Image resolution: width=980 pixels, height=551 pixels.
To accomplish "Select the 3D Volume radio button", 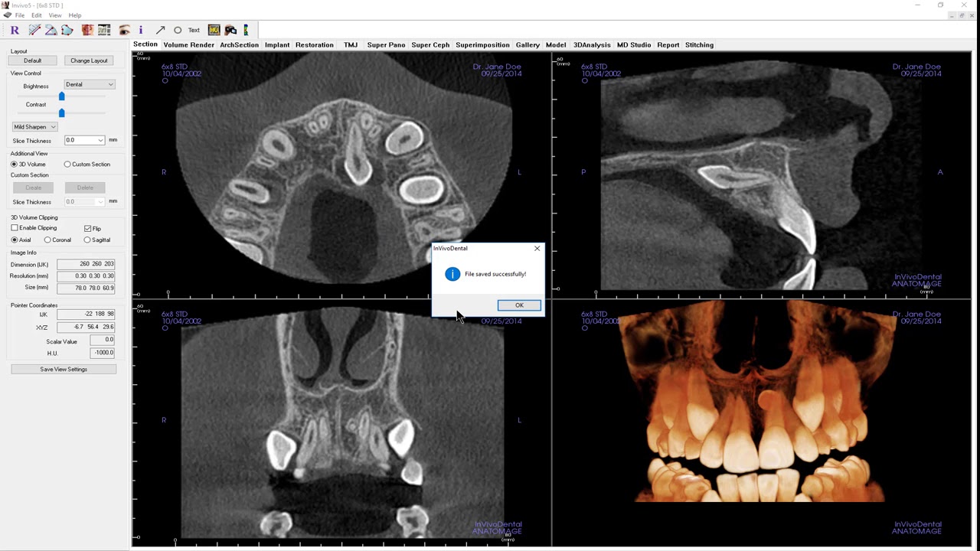I will [x=14, y=165].
